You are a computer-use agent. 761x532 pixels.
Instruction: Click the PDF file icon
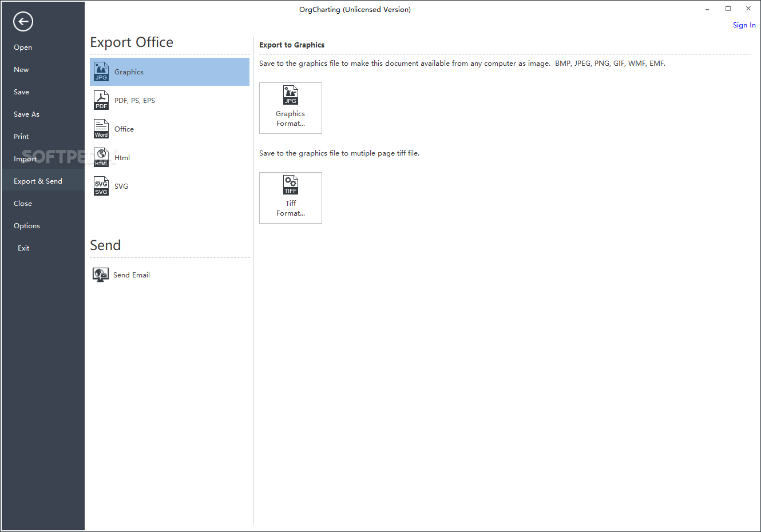pos(101,100)
